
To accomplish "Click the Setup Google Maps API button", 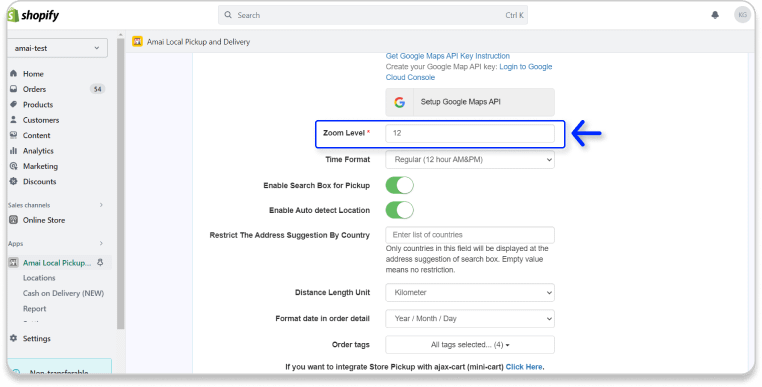I will tap(470, 102).
